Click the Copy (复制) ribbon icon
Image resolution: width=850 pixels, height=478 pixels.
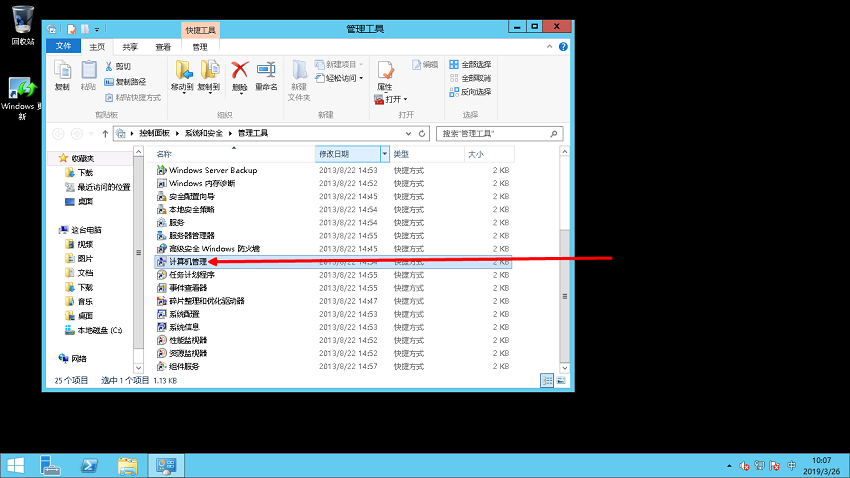pos(62,75)
